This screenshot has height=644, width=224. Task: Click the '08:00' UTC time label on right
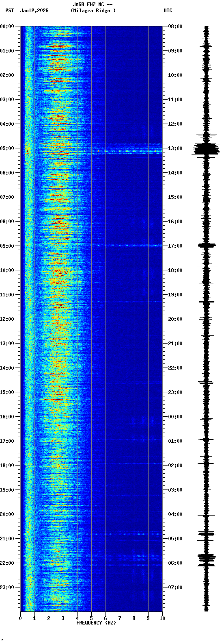pos(175,26)
